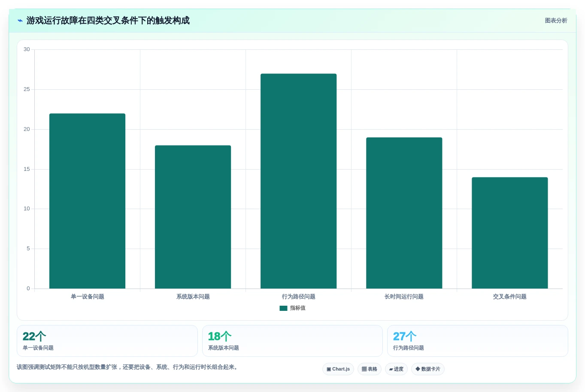
Task: Click the footnote text beginning 该图强调测试矩阵
Action: pyautogui.click(x=128, y=367)
